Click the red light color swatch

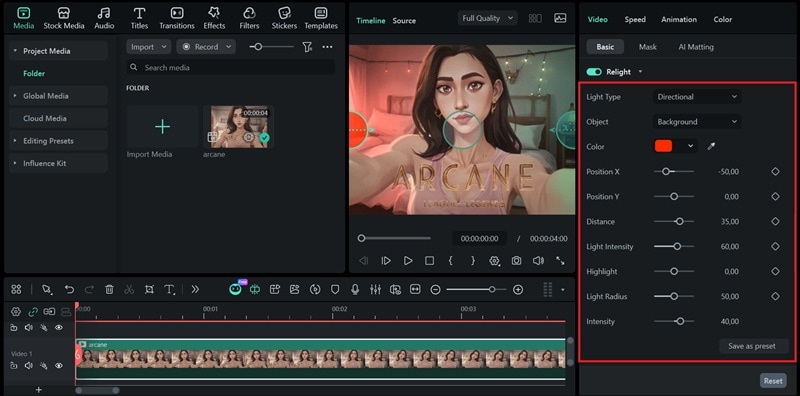pyautogui.click(x=663, y=146)
